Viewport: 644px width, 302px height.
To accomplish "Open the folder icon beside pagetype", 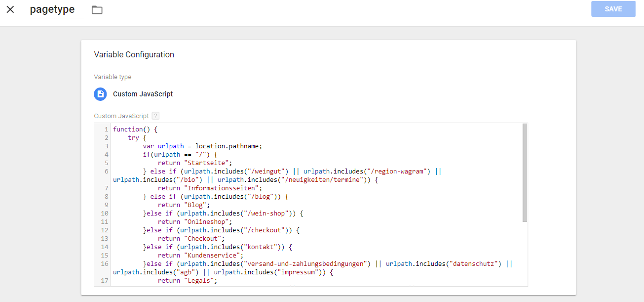I will click(x=97, y=10).
